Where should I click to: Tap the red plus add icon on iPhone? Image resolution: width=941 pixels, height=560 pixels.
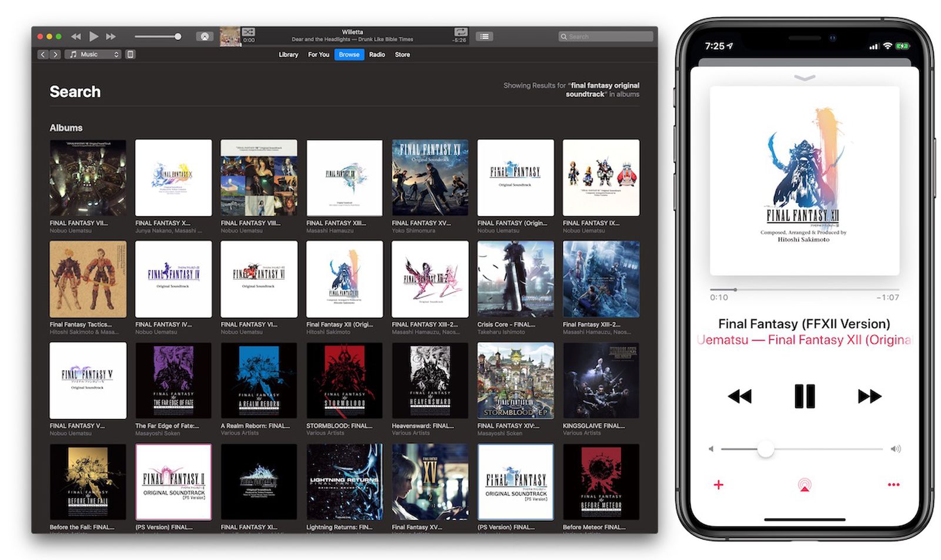point(718,485)
